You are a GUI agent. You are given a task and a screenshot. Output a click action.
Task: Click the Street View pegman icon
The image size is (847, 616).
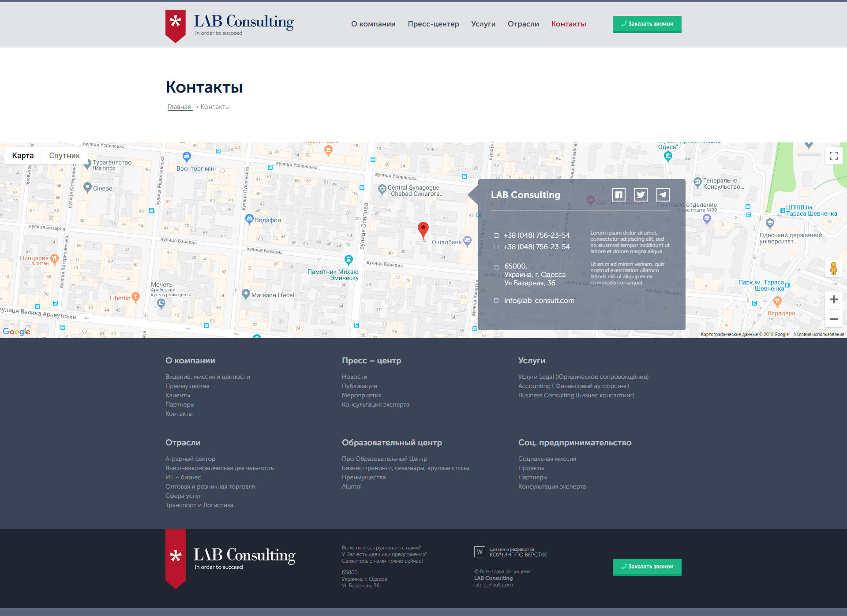[x=833, y=269]
